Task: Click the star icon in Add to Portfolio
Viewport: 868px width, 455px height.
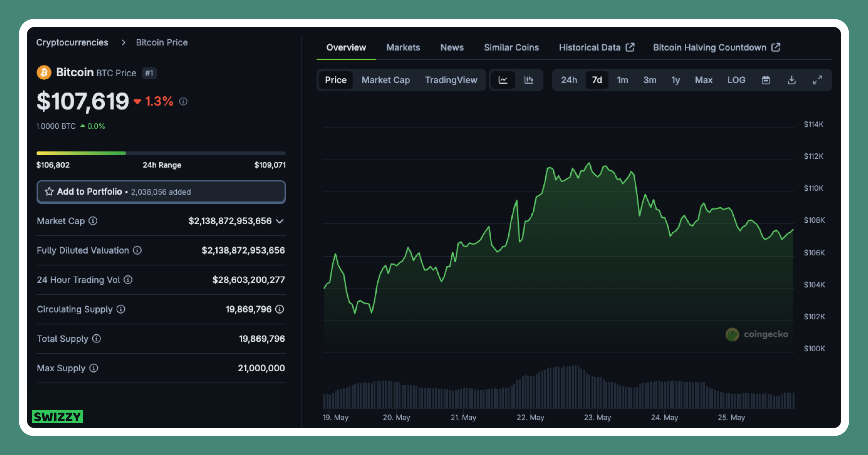Action: [49, 192]
